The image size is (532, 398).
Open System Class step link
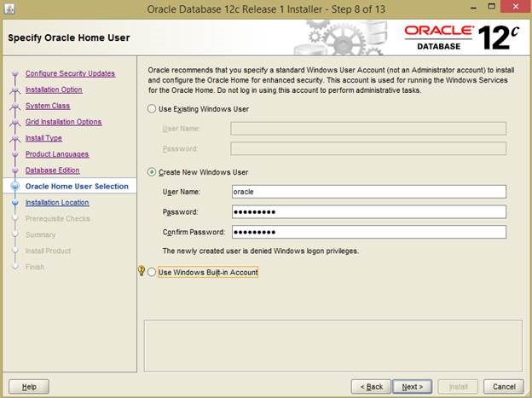pyautogui.click(x=48, y=106)
